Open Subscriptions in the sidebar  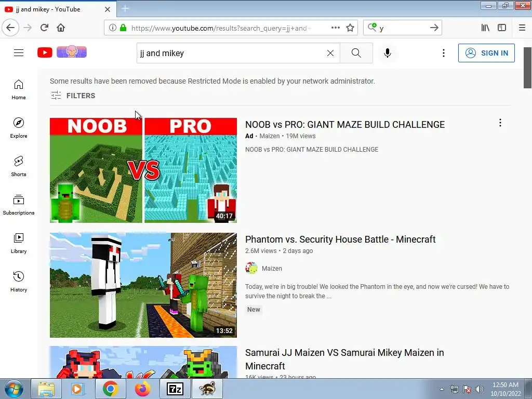[x=19, y=205]
